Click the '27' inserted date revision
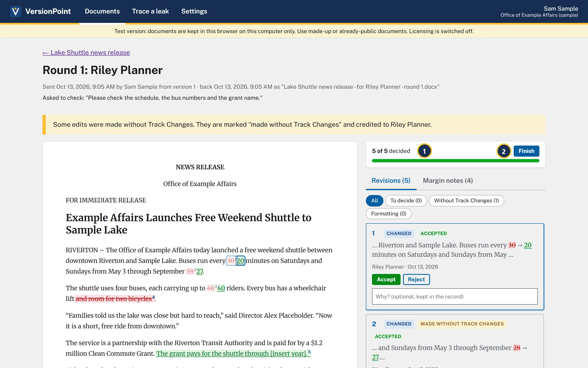The image size is (588, 368). point(199,271)
